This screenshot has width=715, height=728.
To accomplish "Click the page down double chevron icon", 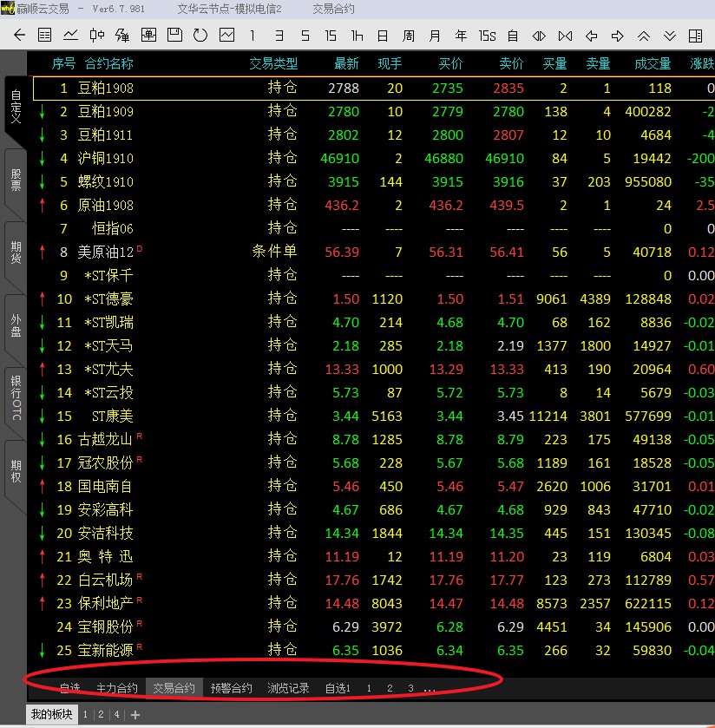I will [x=669, y=36].
